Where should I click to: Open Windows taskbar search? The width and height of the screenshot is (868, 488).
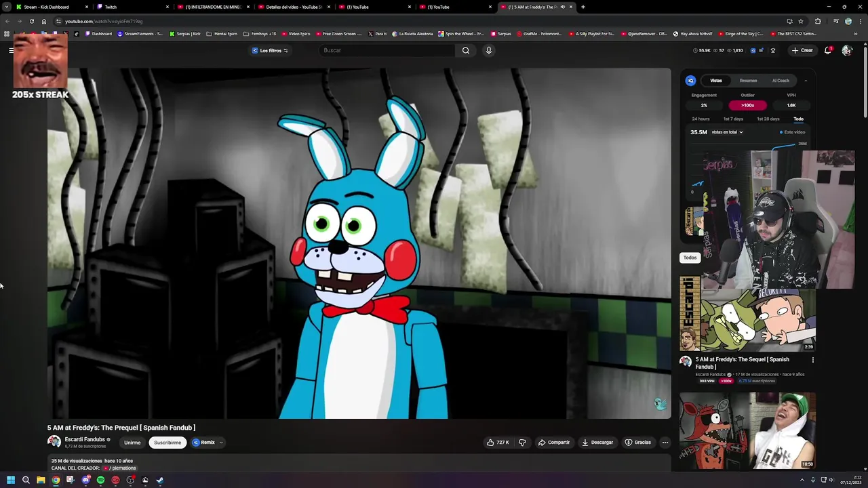(x=26, y=480)
